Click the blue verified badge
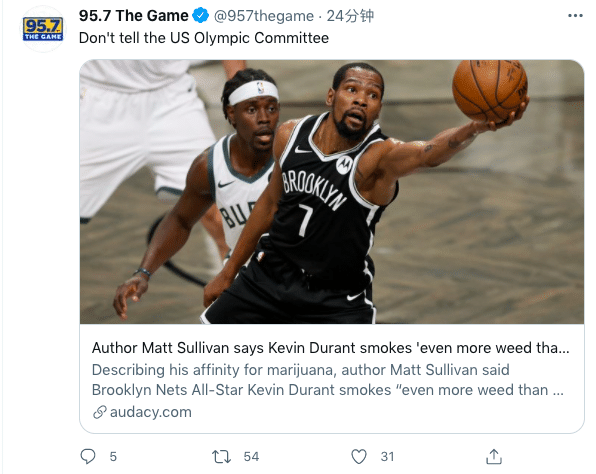Image resolution: width=596 pixels, height=474 pixels. point(200,16)
